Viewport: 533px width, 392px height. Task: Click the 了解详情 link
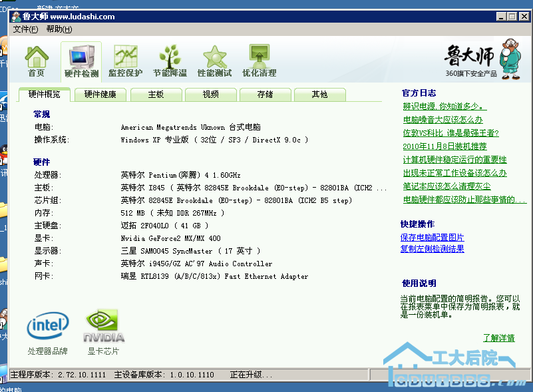tap(498, 338)
